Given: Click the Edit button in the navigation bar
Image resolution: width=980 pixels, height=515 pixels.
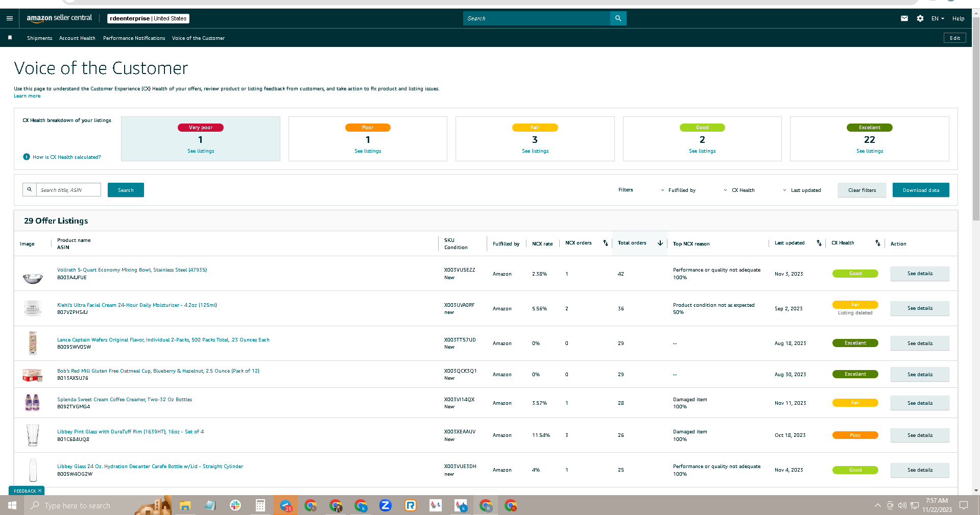Looking at the screenshot, I should click(x=954, y=38).
